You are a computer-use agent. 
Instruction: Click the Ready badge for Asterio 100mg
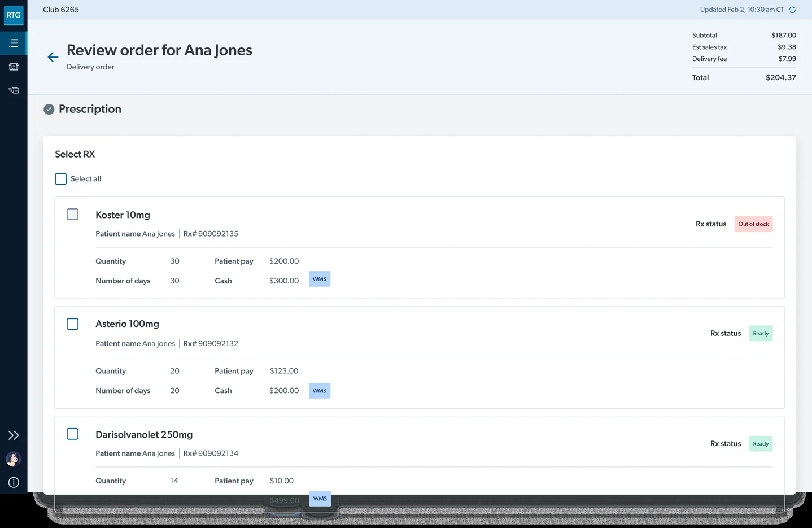[761, 334]
